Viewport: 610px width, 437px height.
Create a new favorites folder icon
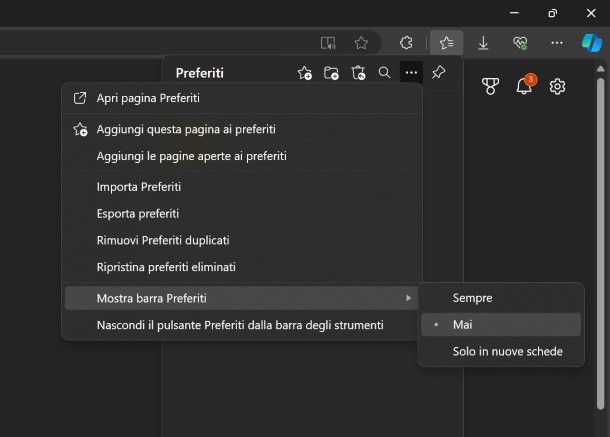331,73
